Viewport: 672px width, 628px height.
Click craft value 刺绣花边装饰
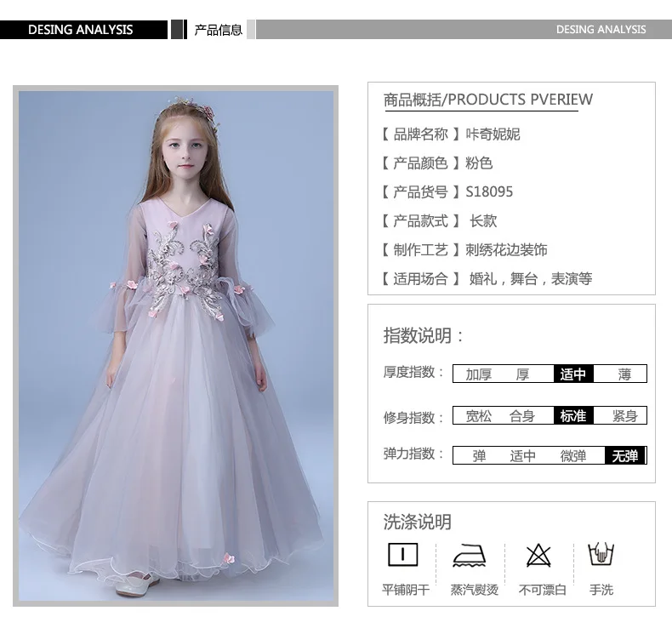point(507,249)
